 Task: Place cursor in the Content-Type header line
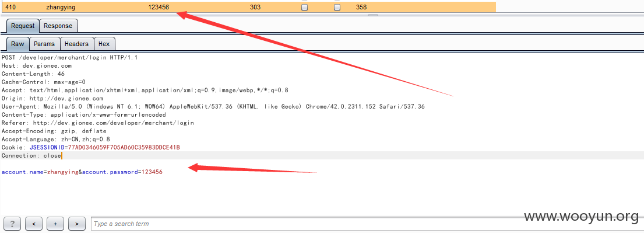pos(84,115)
